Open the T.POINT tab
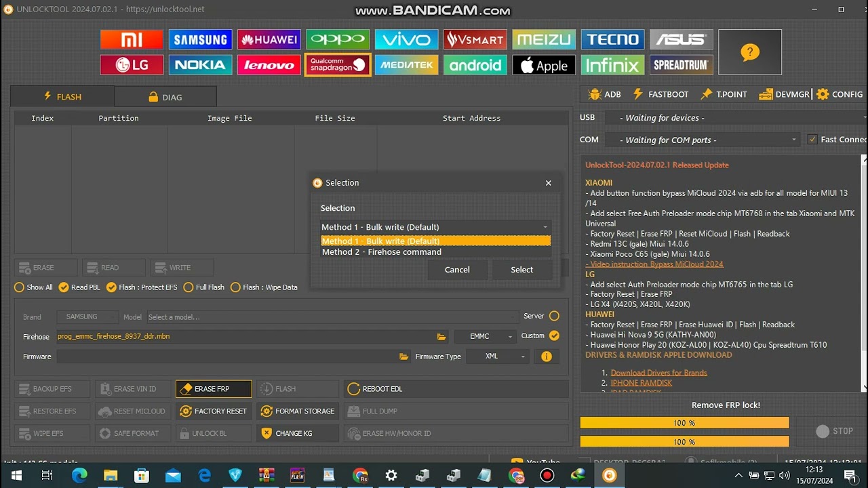This screenshot has width=868, height=488. pos(724,94)
